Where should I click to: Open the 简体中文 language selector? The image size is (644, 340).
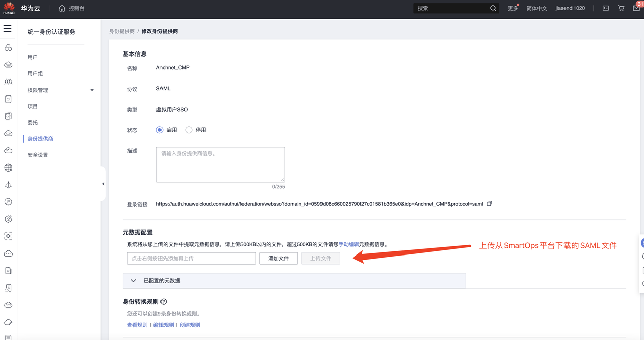(537, 8)
